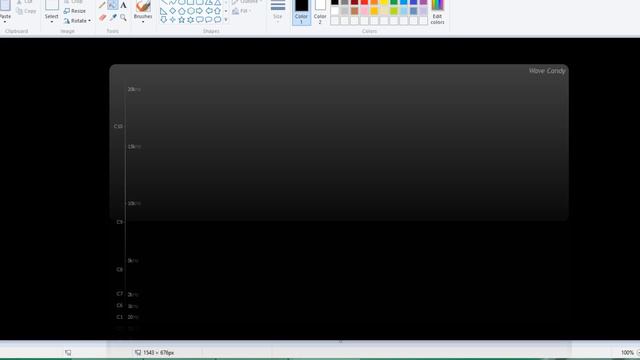Select the Fill with color bucket tool
640x360 pixels.
113,5
